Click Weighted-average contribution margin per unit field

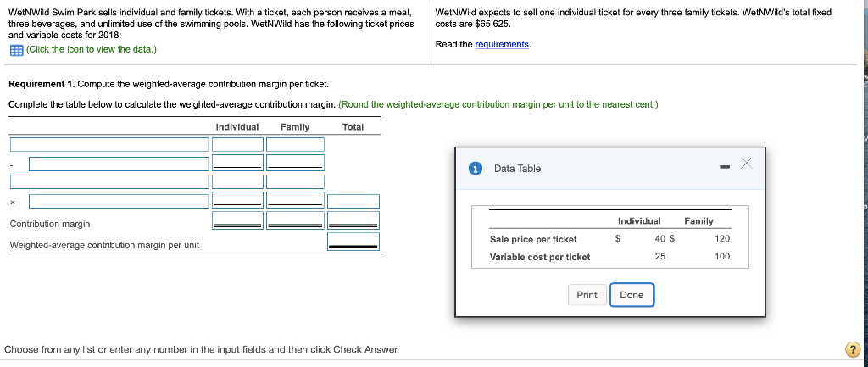click(x=353, y=242)
